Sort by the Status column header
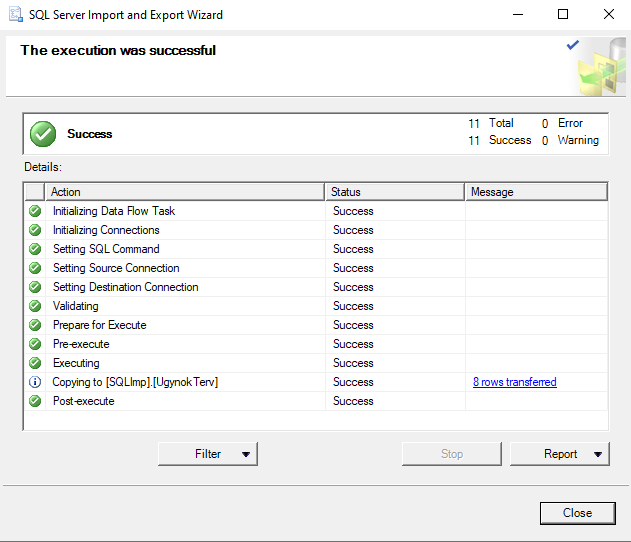Image resolution: width=631 pixels, height=542 pixels. (x=395, y=192)
